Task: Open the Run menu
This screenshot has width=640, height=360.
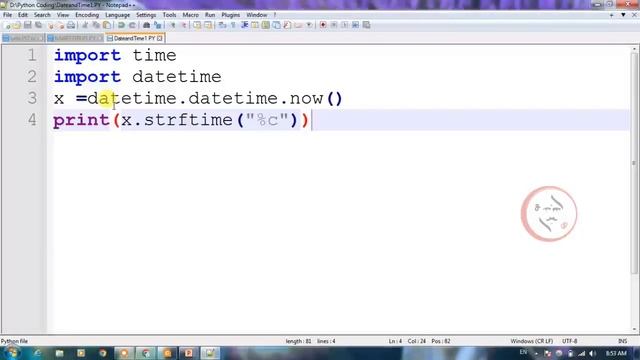Action: pyautogui.click(x=210, y=15)
